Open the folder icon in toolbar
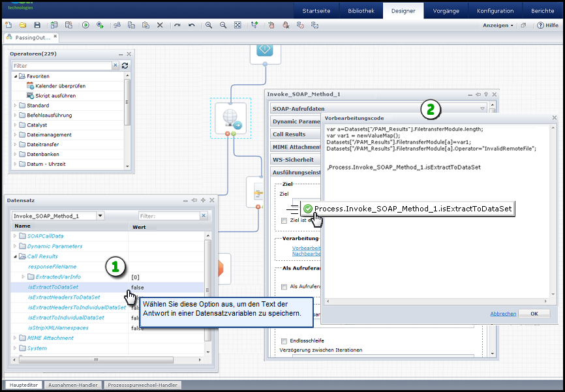 22,25
